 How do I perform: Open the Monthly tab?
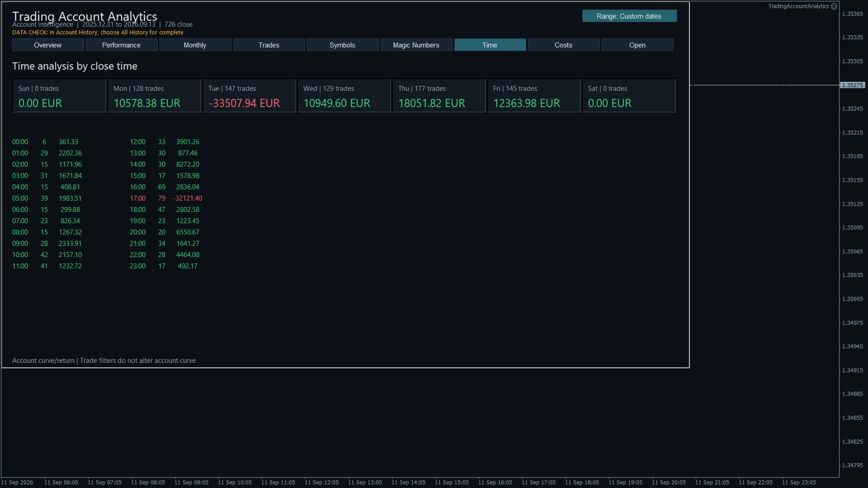(x=195, y=45)
